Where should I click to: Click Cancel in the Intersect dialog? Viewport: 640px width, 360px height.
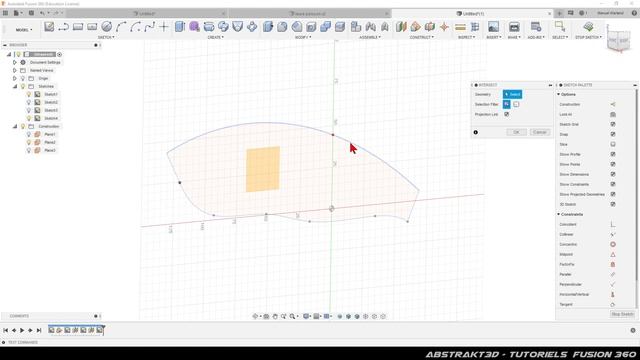540,132
